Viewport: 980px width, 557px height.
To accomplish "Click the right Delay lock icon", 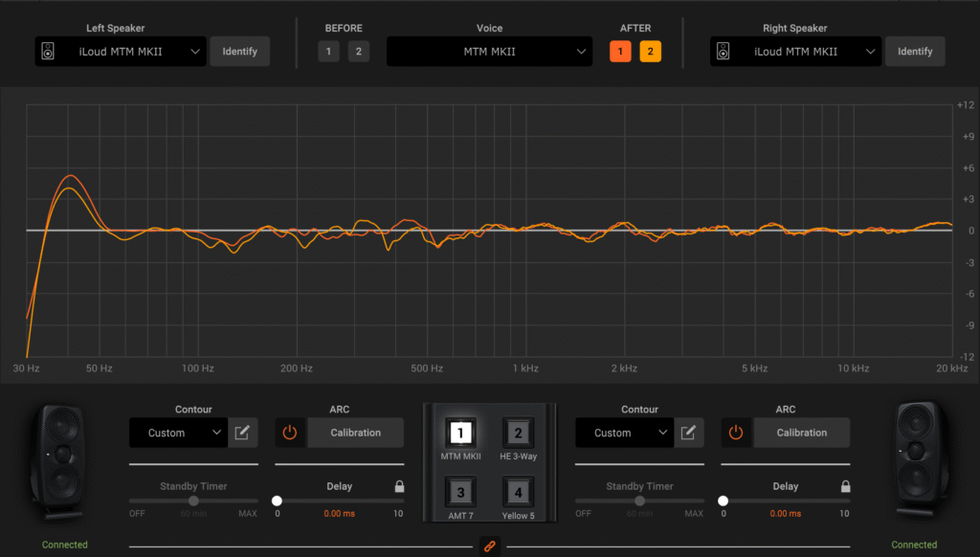I will [x=845, y=486].
